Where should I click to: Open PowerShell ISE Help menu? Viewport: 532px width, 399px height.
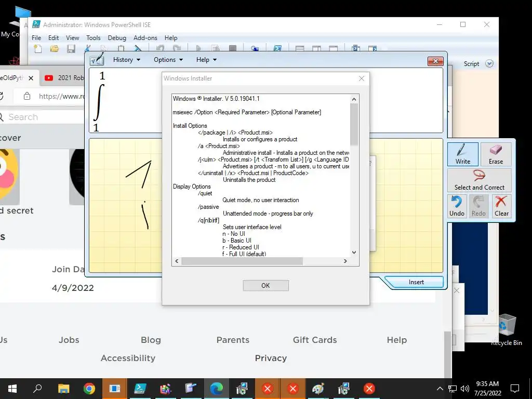click(171, 38)
